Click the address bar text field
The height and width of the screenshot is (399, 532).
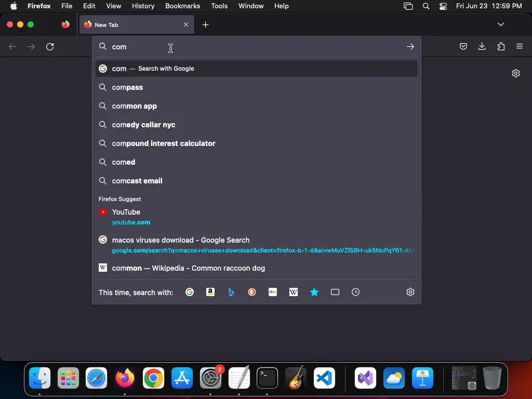(256, 46)
